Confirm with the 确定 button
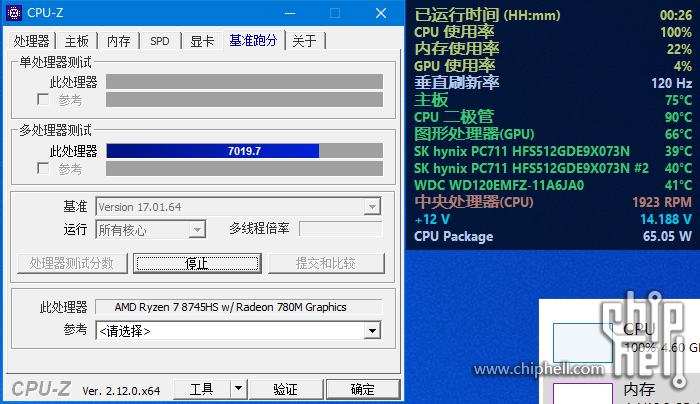The width and height of the screenshot is (700, 404). click(x=363, y=390)
